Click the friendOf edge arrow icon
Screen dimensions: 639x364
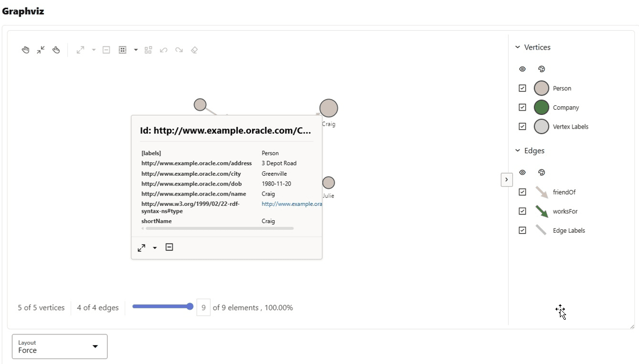pyautogui.click(x=542, y=192)
